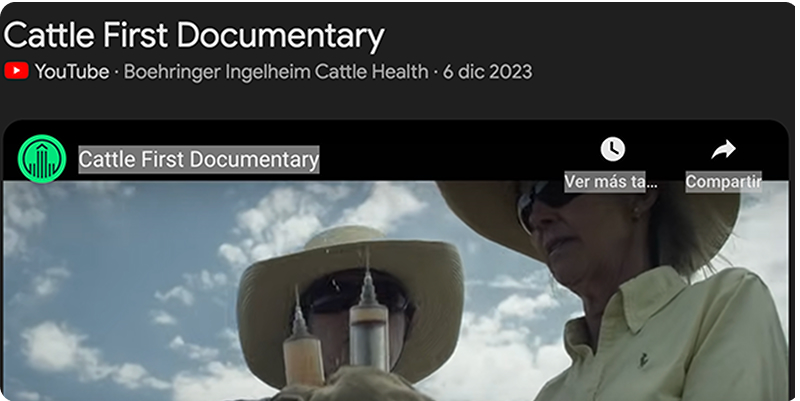The image size is (800, 401).
Task: Click the Watch later clock icon
Action: 612,149
